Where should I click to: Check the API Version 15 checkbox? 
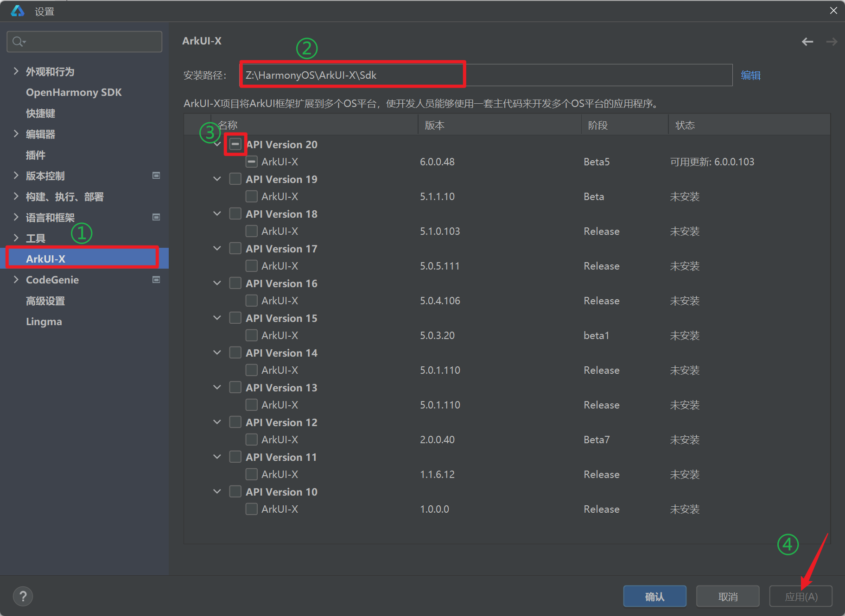[235, 318]
